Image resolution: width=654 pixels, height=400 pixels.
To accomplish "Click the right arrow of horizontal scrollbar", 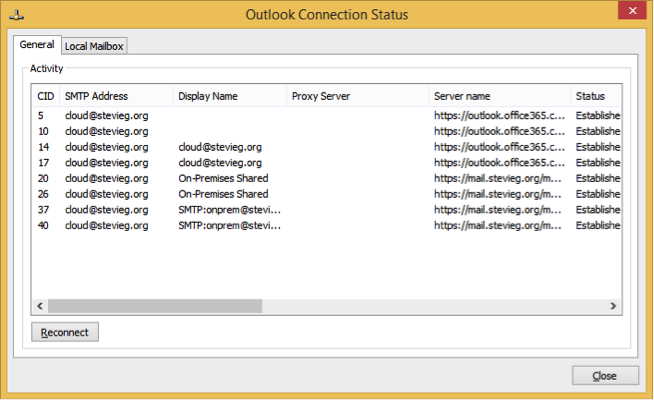I will pyautogui.click(x=613, y=306).
